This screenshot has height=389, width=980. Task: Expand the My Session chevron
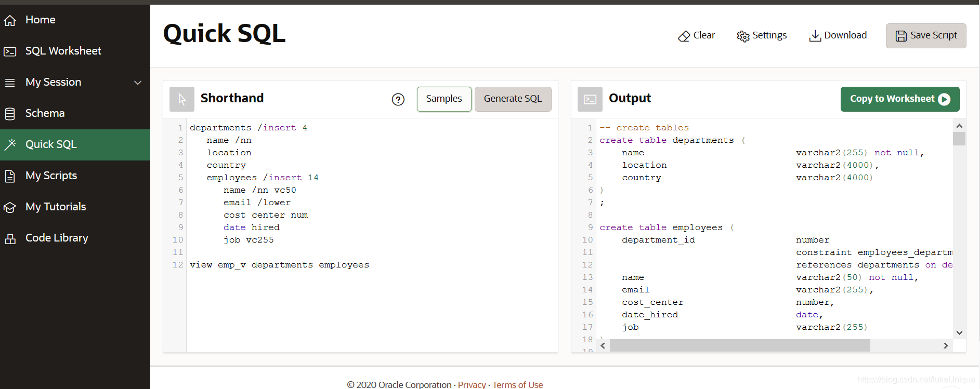(138, 83)
